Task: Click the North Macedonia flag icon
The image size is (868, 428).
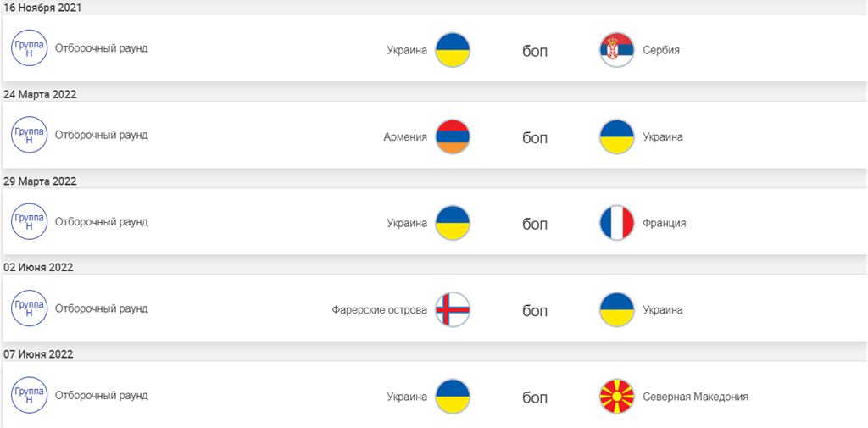Action: click(616, 397)
